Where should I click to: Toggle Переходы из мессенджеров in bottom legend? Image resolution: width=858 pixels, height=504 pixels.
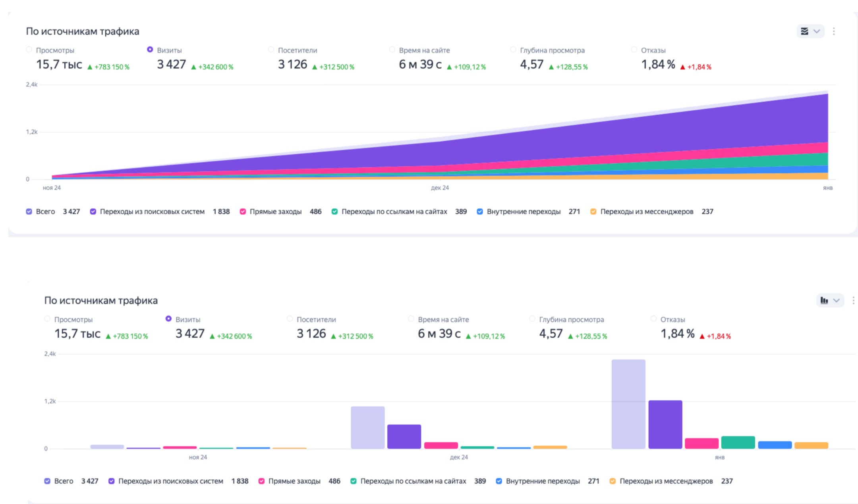tap(613, 481)
